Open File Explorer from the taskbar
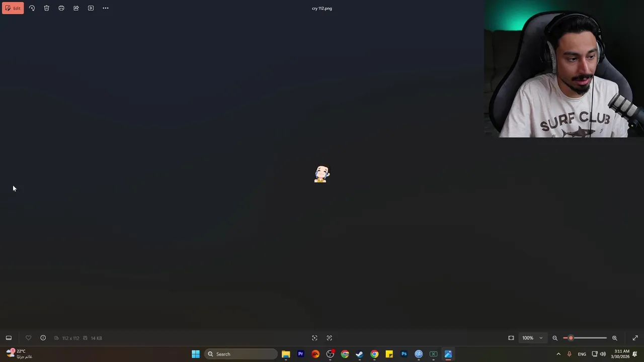644x362 pixels. [x=286, y=354]
